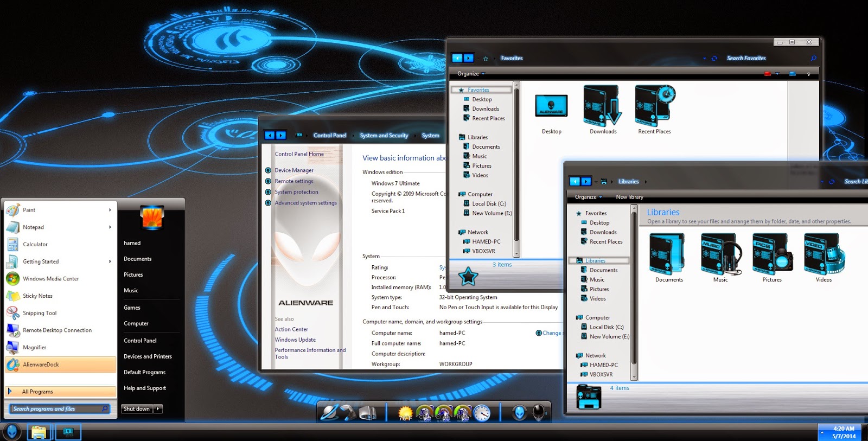Open the Downloads folder icon in Favorites window

click(x=603, y=110)
